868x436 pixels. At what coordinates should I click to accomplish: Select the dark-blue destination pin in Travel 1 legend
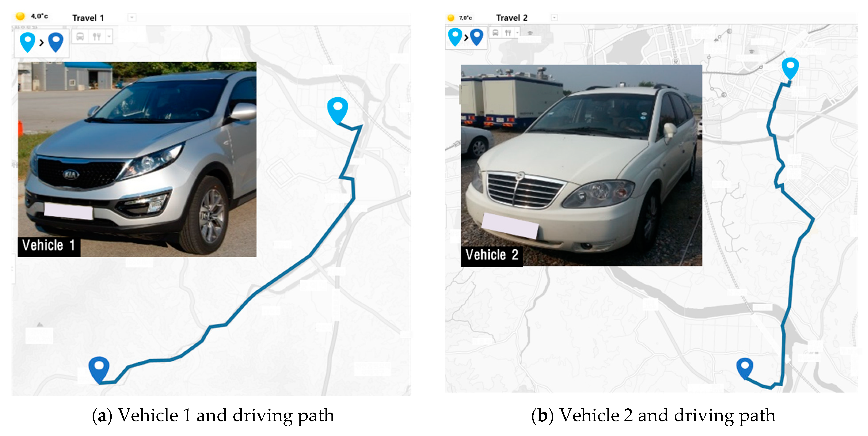click(56, 42)
